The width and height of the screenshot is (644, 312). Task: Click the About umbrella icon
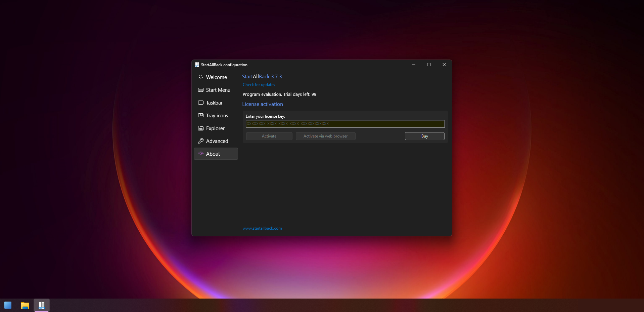pyautogui.click(x=201, y=154)
